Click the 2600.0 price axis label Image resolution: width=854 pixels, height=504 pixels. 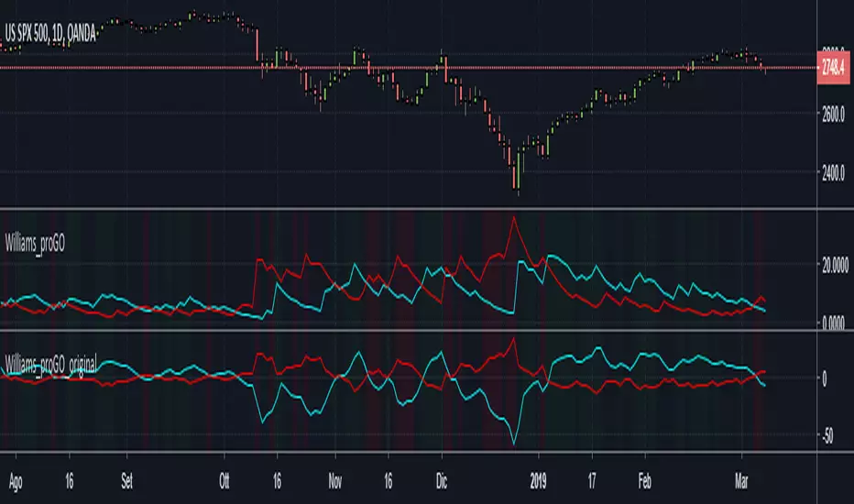(x=832, y=113)
